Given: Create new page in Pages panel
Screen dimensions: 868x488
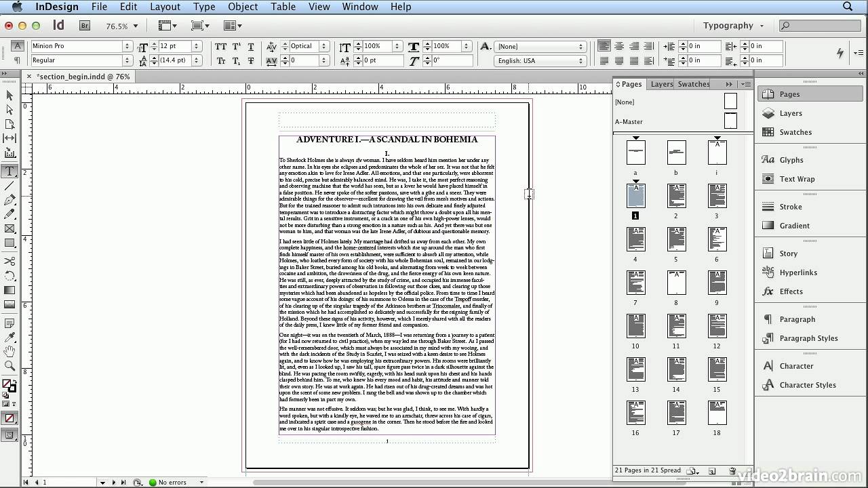Looking at the screenshot, I should pos(712,471).
